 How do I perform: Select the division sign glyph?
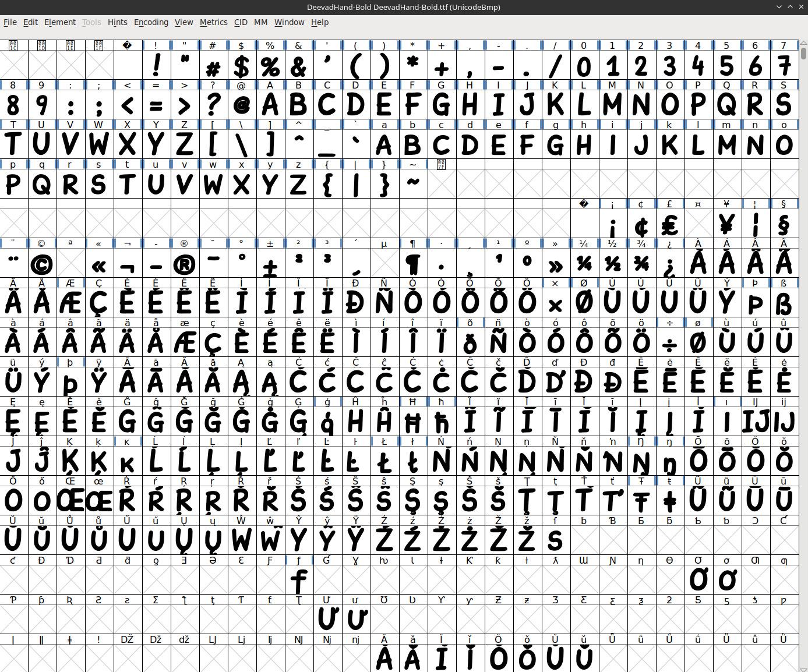click(669, 344)
